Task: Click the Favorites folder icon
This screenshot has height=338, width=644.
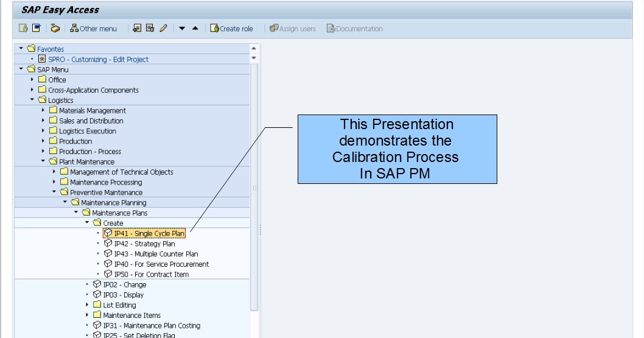Action: tap(31, 49)
